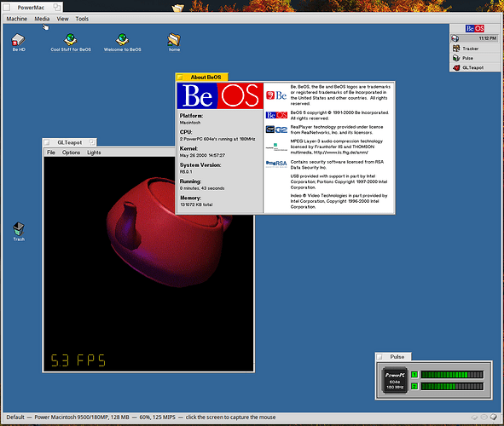Click the PowerPC 604e chip image in Pulse
Viewport: 504px width, 426px height.
[x=395, y=380]
